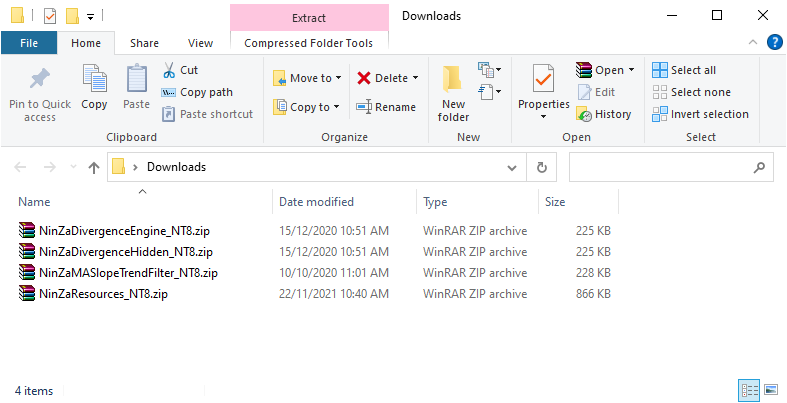Expand the Move to dropdown

338,78
